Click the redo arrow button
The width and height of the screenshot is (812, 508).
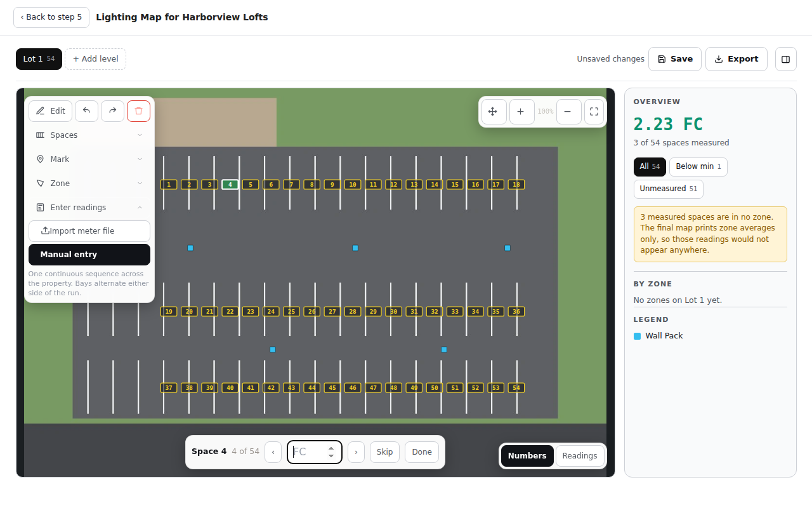112,111
